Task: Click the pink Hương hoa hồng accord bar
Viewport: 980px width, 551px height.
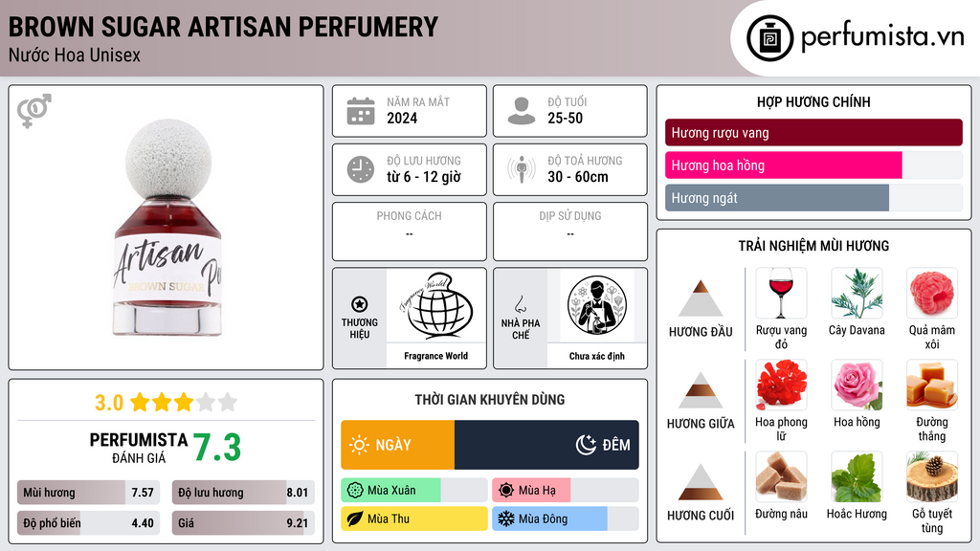Action: [783, 165]
